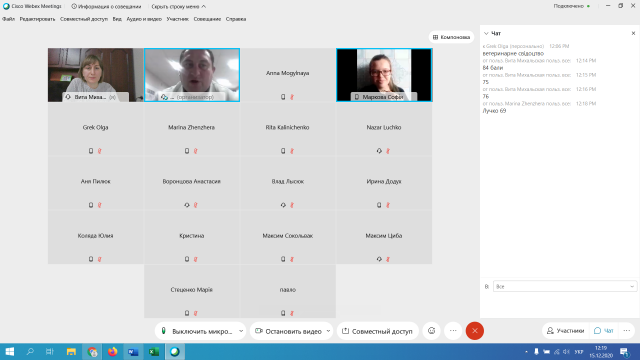This screenshot has width=640, height=360.
Task: Click Кристина muted mic icon
Action: coord(196,259)
